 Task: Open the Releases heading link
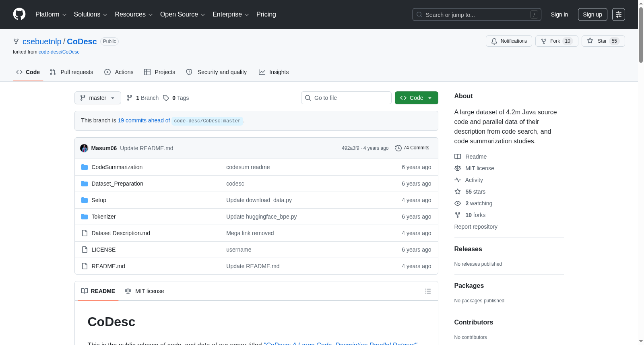(468, 249)
